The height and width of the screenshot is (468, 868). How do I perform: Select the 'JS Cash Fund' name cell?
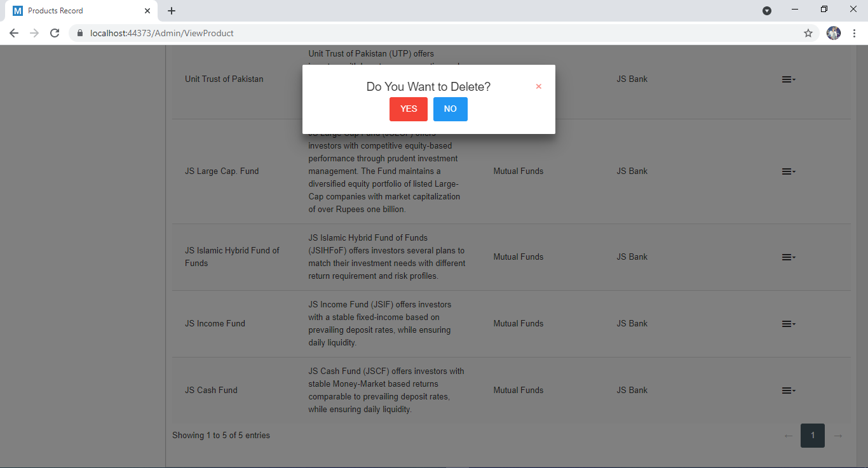tap(211, 391)
